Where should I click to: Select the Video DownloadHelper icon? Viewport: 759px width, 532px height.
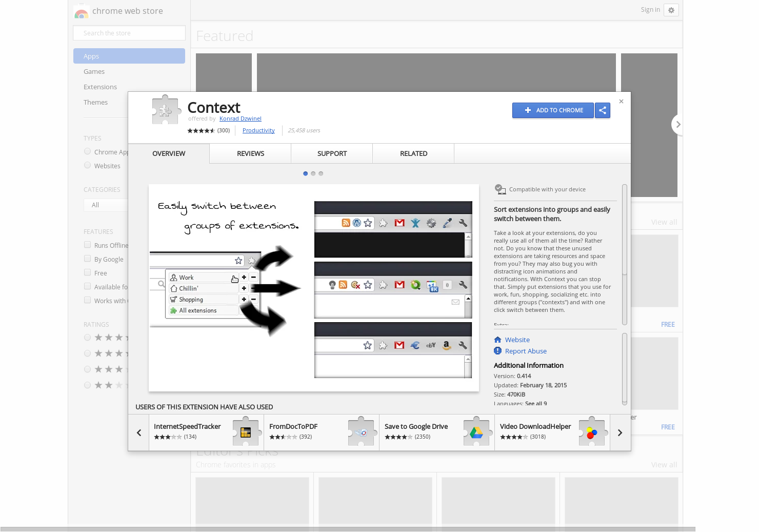click(x=591, y=432)
